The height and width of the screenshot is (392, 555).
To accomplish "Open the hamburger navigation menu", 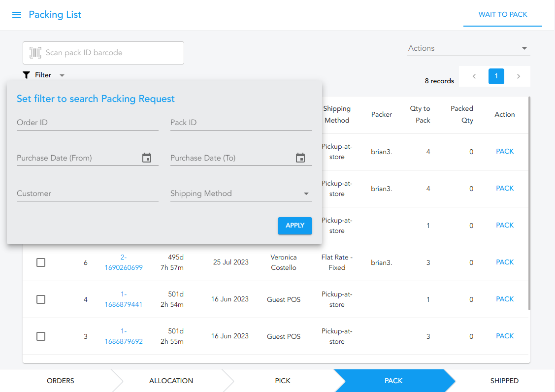I will (17, 14).
